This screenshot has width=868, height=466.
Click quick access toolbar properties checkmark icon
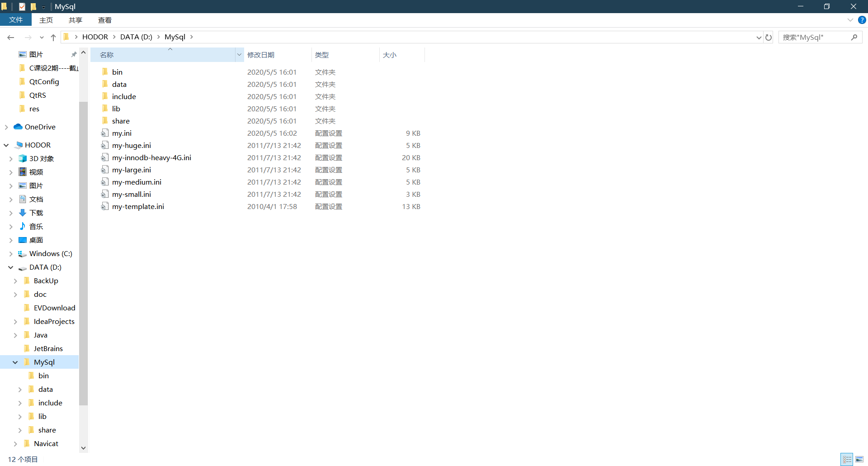pyautogui.click(x=22, y=6)
